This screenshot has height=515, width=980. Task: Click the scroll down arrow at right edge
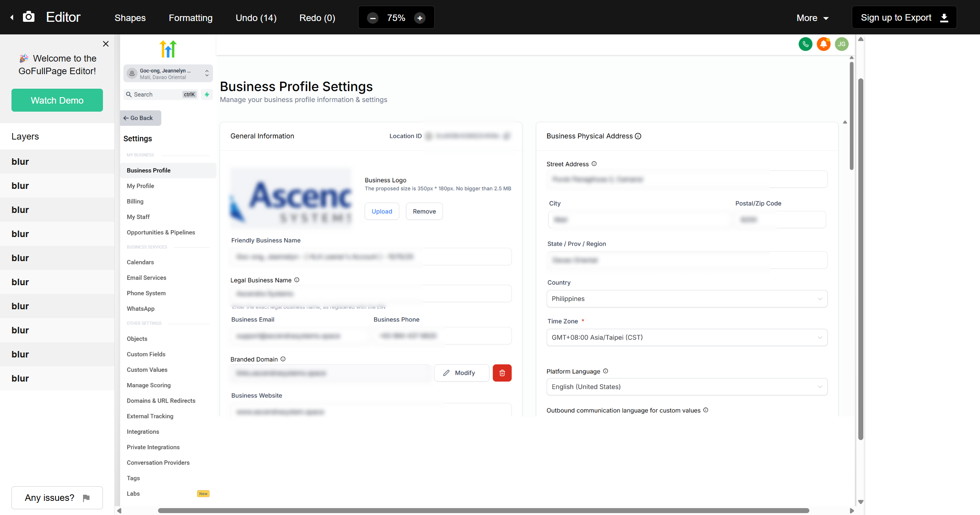(x=861, y=502)
